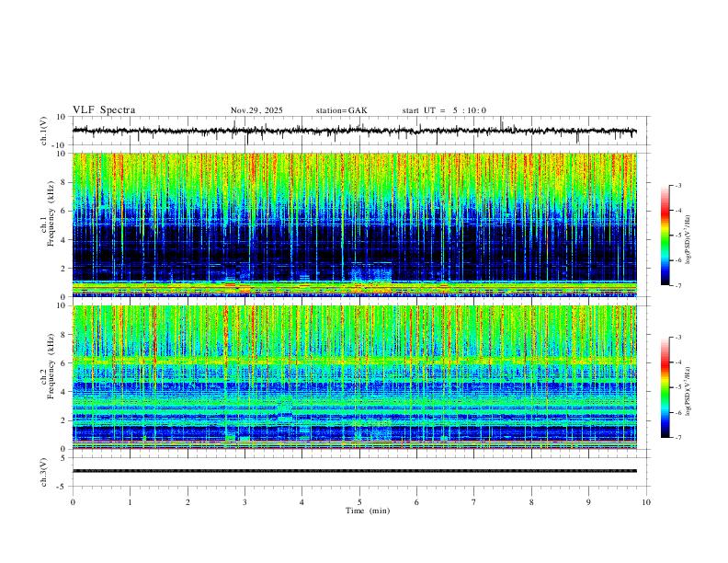This screenshot has height=563, width=728.
Task: Click the ch.1 color bar 'log(PSD)(V²/Hz)' label
Action: [x=688, y=240]
